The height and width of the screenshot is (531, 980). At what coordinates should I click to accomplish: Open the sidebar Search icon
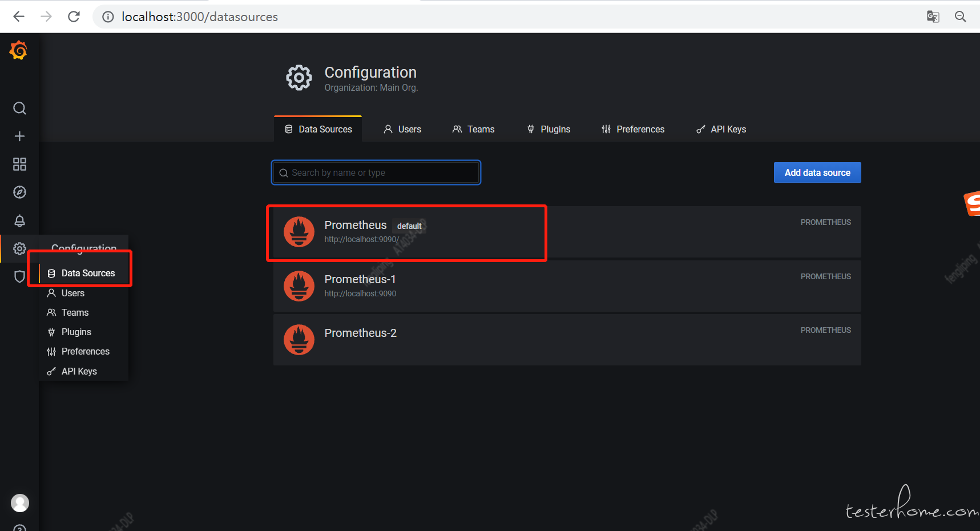pos(19,108)
